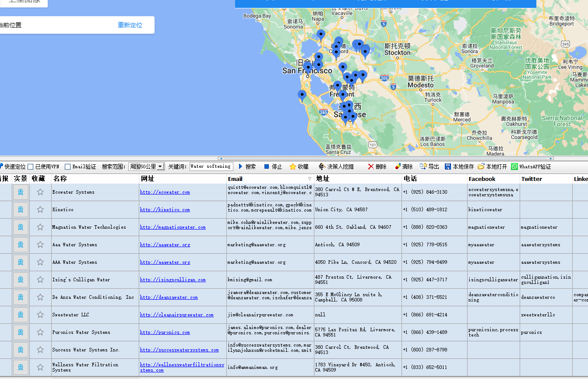Open http://puronics.com link
The width and height of the screenshot is (588, 379).
(165, 332)
